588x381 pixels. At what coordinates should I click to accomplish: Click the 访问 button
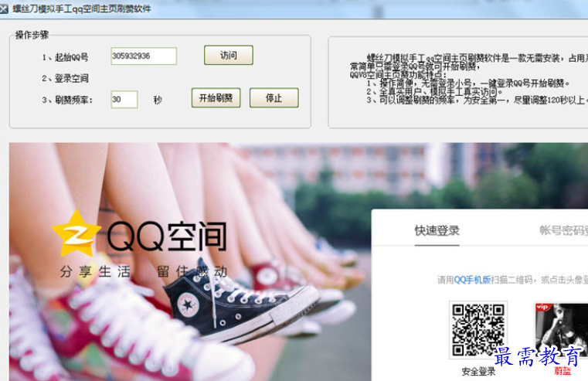pyautogui.click(x=229, y=55)
